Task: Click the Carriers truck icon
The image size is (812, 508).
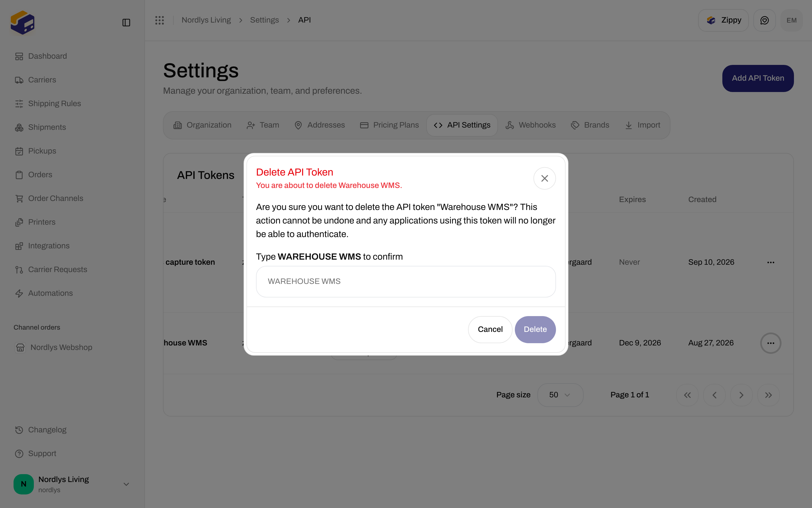Action: pos(19,80)
